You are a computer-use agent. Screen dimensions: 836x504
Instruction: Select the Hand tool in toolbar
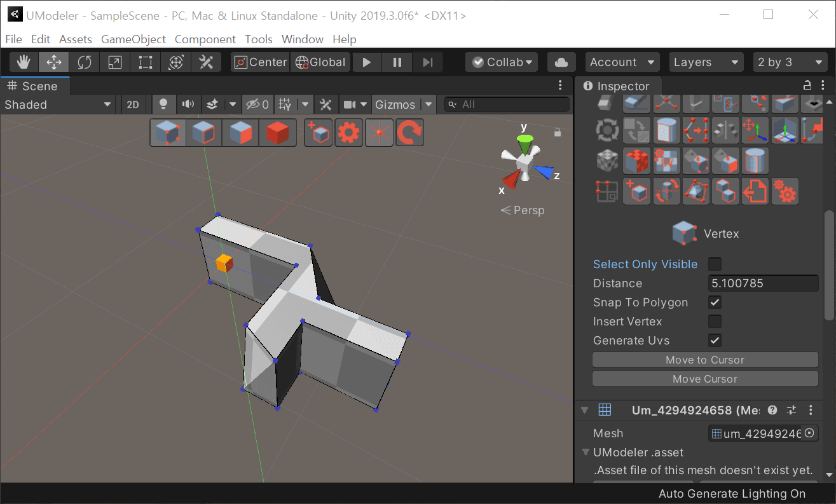click(24, 62)
